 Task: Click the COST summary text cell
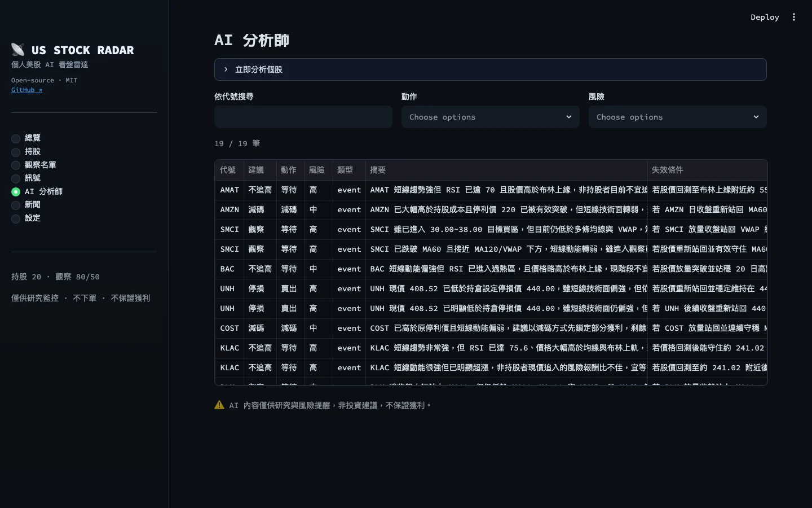click(506, 328)
